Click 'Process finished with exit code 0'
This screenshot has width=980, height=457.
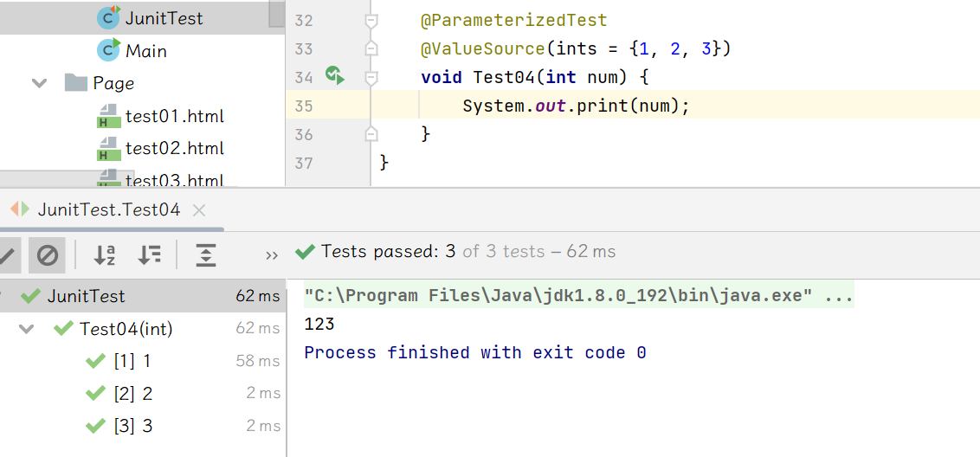pos(475,352)
